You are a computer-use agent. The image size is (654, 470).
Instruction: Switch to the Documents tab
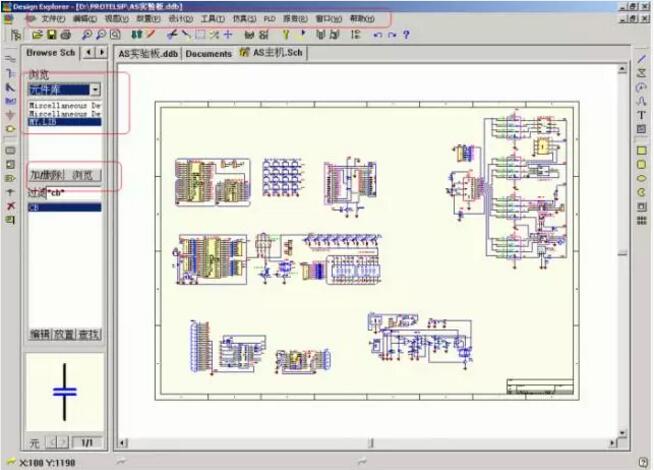[x=208, y=53]
